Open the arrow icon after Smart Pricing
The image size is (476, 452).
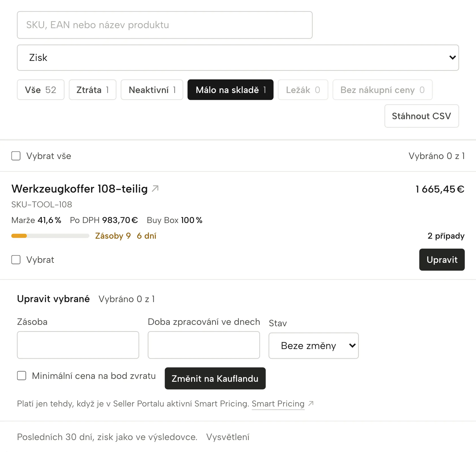click(311, 403)
